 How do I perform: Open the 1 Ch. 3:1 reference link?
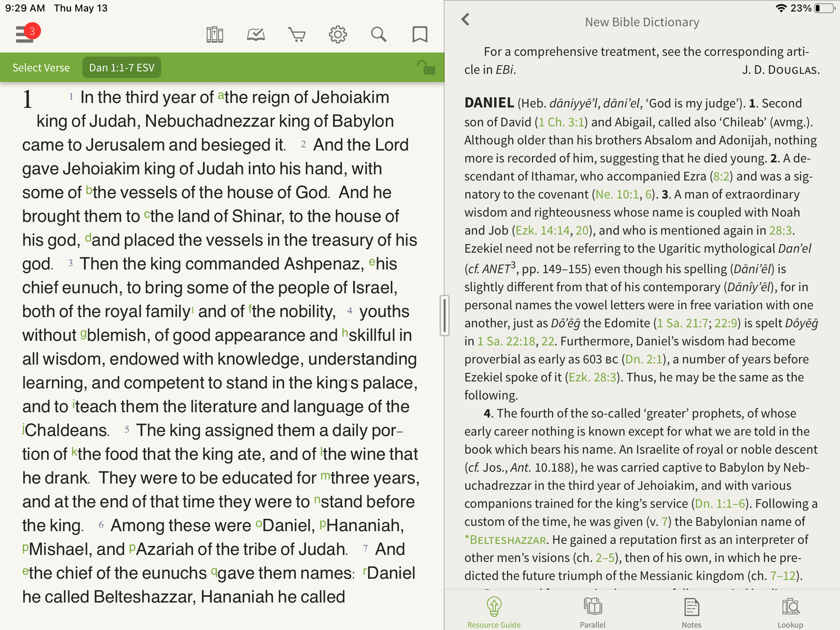coord(561,122)
